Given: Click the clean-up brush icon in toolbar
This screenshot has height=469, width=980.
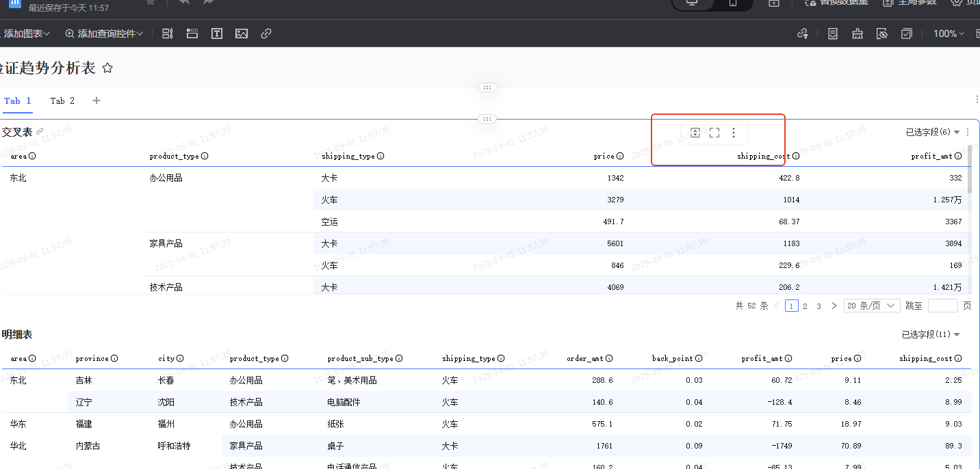Looking at the screenshot, I should 857,33.
